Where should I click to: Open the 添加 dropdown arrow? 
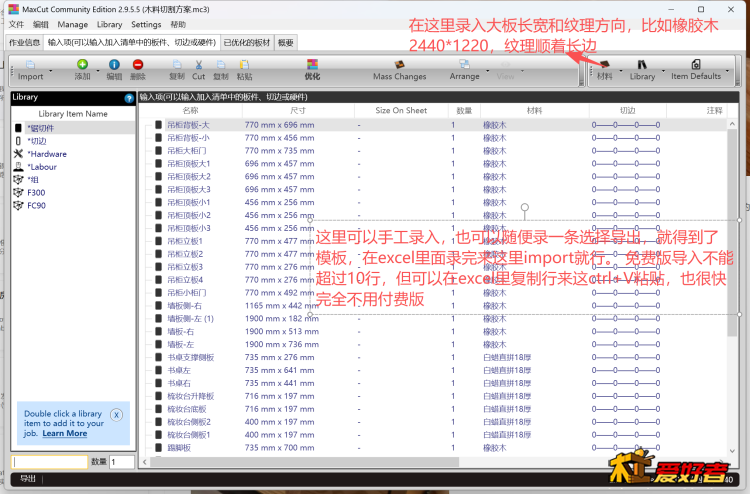pos(98,71)
